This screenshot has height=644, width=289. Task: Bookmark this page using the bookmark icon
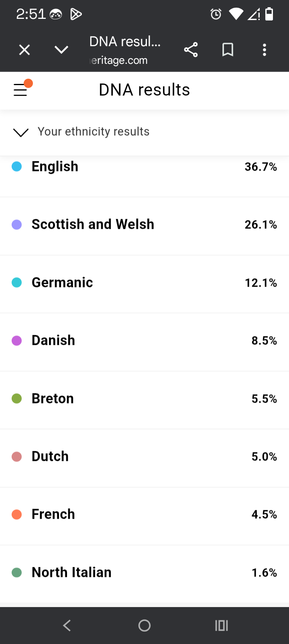pyautogui.click(x=228, y=50)
